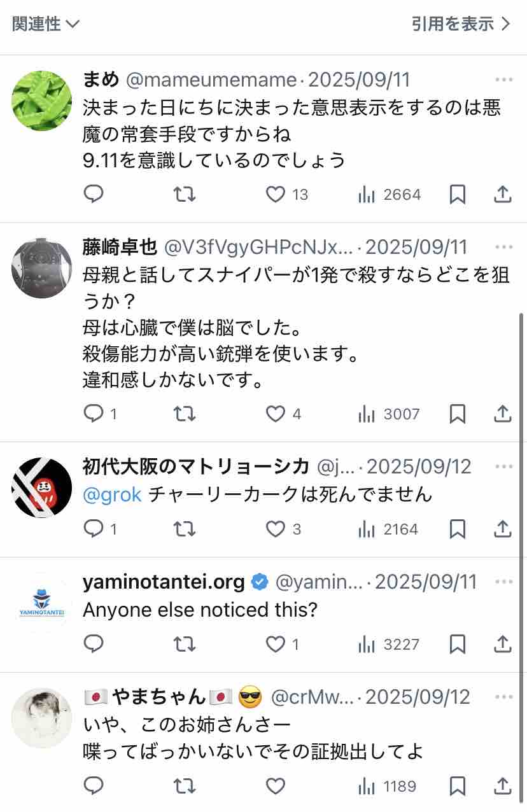Share the 藤崎卓也 post
Screen dimensions: 527x812
[503, 414]
